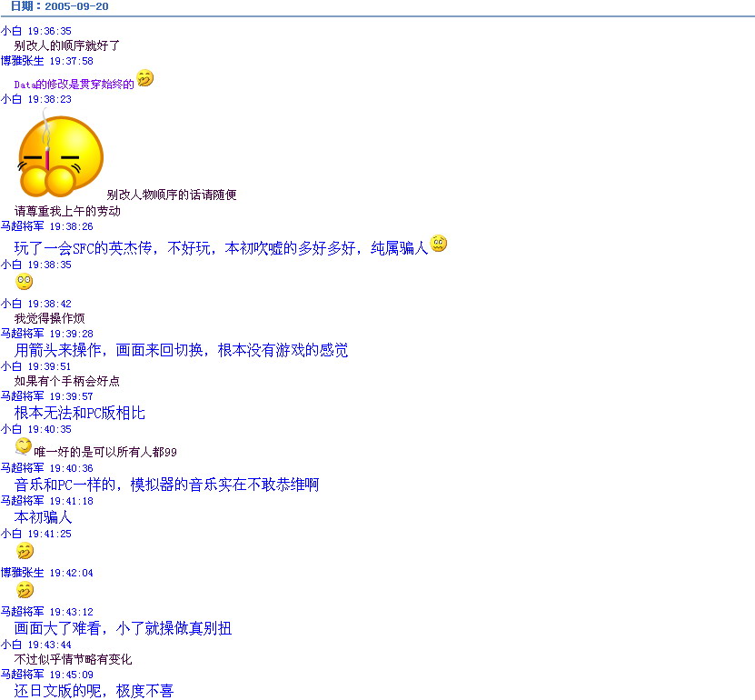Click sender line '马超将军 19:45:09'
Image resolution: width=755 pixels, height=700 pixels.
47,675
